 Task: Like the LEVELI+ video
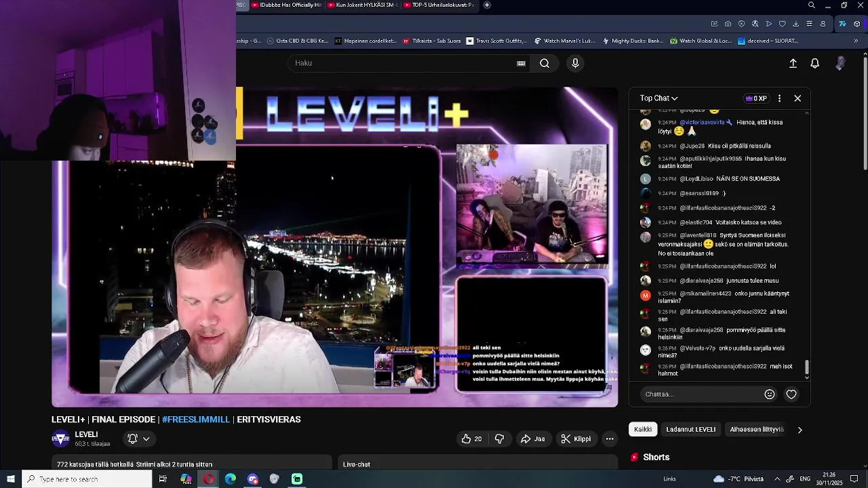click(x=471, y=439)
